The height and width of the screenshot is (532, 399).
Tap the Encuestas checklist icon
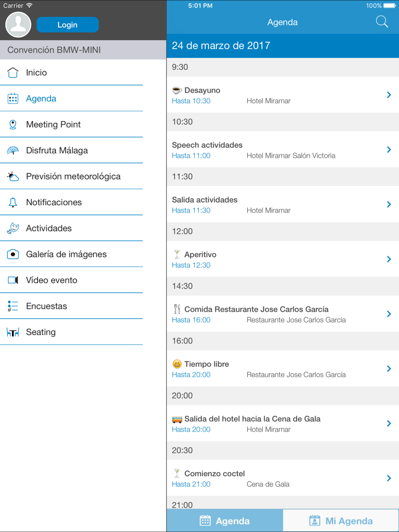(x=13, y=306)
